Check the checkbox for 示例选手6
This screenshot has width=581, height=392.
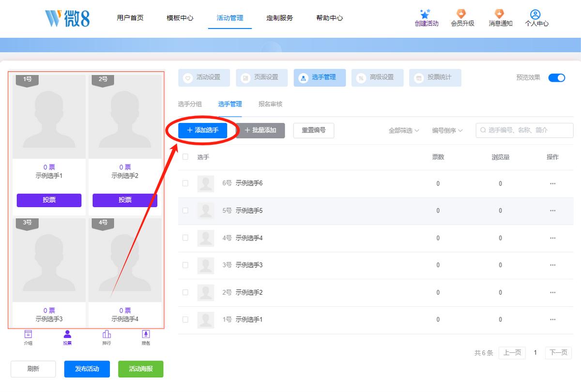click(x=185, y=183)
